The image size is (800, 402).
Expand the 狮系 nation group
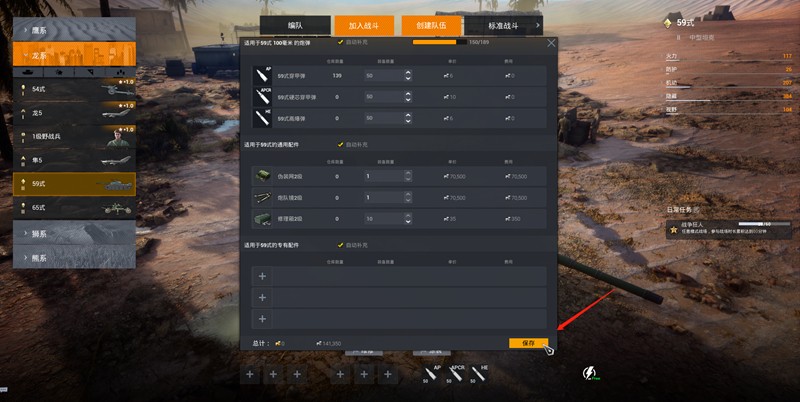pos(74,233)
